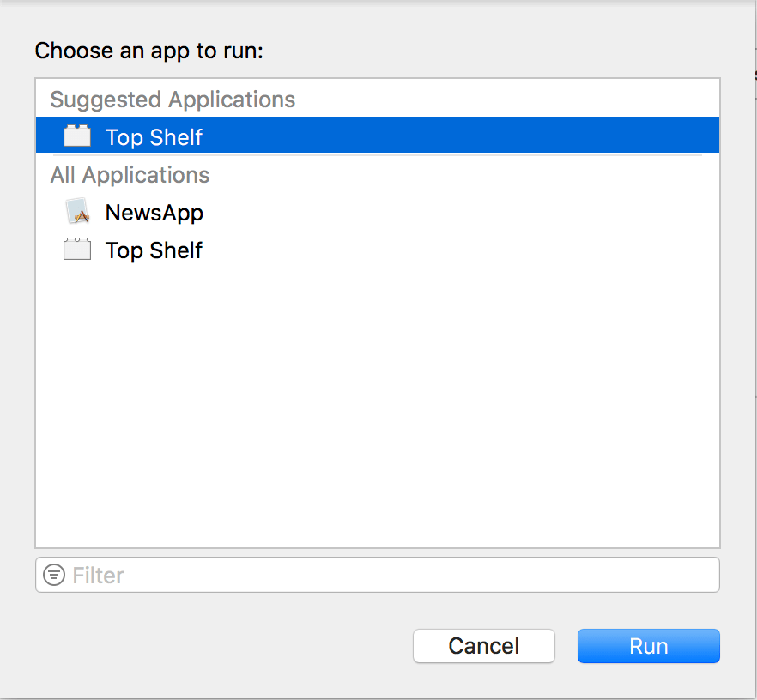Click the filter funnel icon in the Filter field

[x=54, y=574]
